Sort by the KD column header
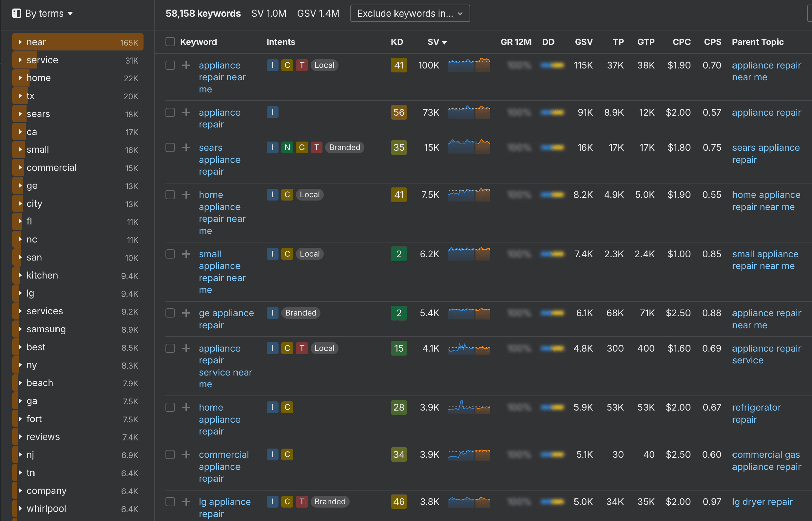The width and height of the screenshot is (812, 521). 397,42
